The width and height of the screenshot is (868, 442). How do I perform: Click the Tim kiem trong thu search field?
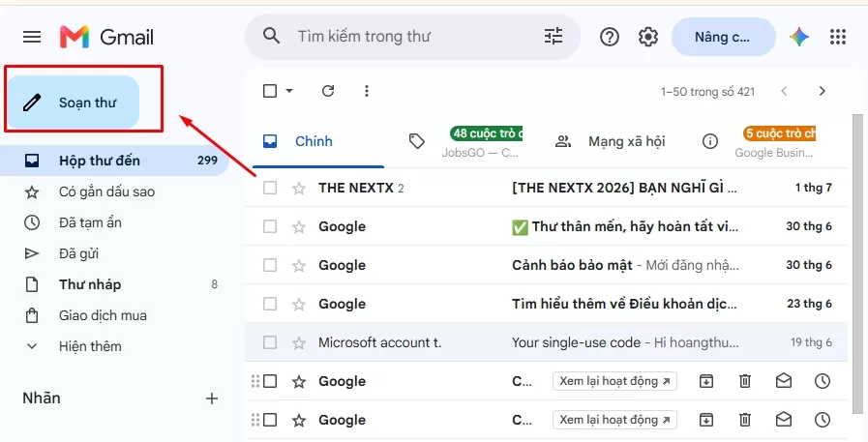pyautogui.click(x=412, y=37)
